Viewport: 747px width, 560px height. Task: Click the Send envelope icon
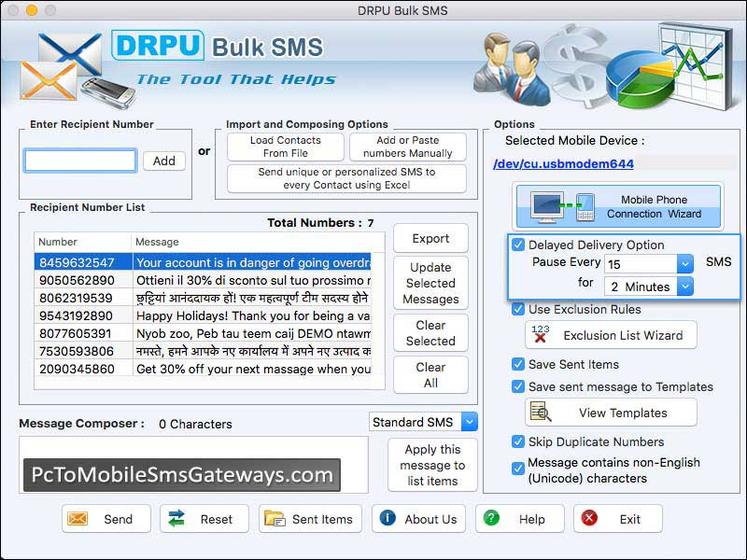pos(78,519)
